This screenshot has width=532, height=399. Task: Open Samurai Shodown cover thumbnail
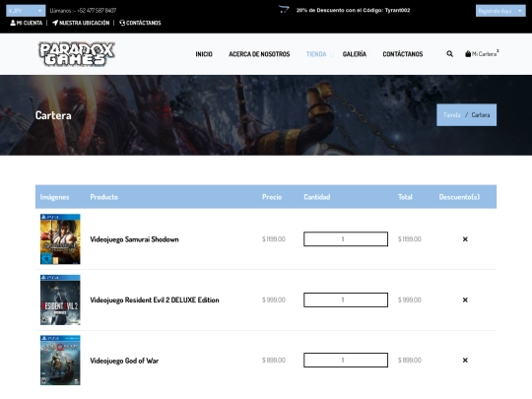click(x=60, y=239)
